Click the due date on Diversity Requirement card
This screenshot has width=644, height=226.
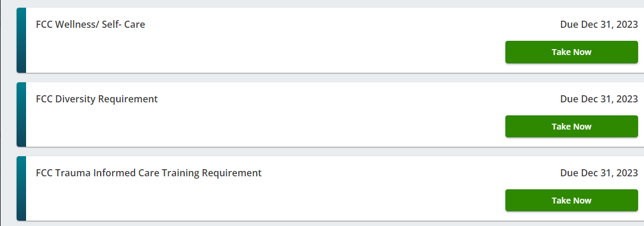point(599,99)
